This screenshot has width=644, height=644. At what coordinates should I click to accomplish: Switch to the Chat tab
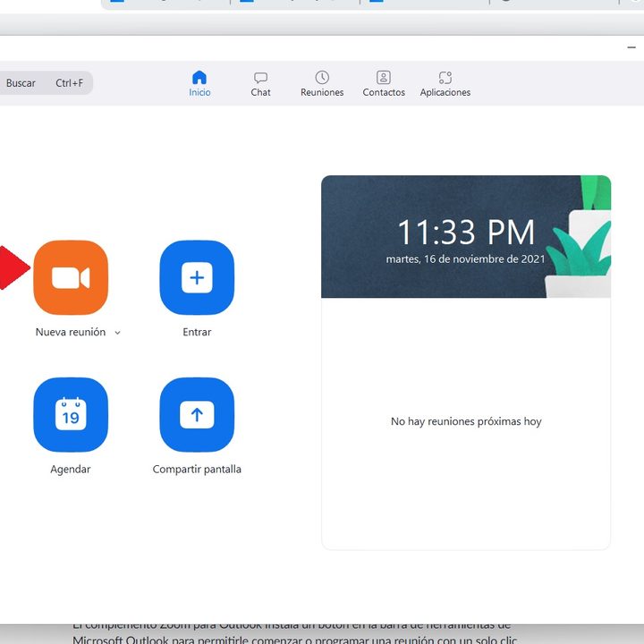(x=260, y=84)
